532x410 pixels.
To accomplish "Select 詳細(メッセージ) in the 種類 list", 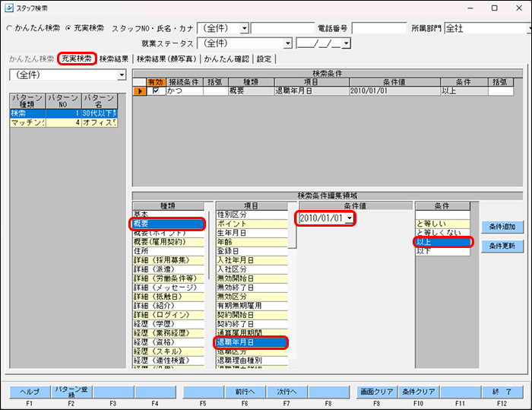I will point(169,288).
